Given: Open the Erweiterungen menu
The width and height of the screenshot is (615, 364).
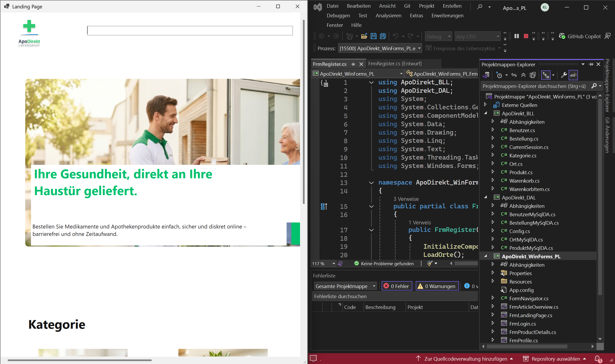Looking at the screenshot, I should tap(447, 15).
